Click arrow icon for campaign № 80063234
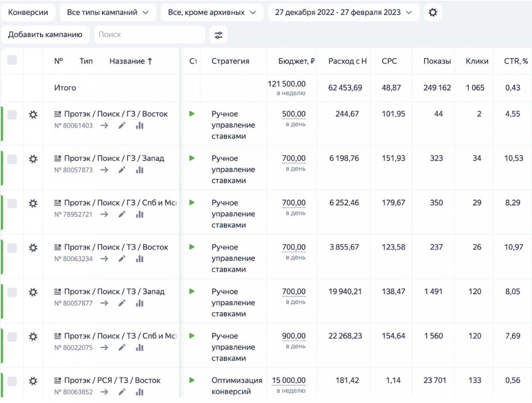This screenshot has width=532, height=403. 104,259
